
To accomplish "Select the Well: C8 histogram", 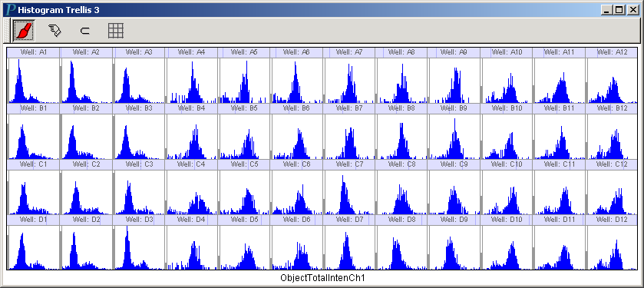I will (401, 192).
